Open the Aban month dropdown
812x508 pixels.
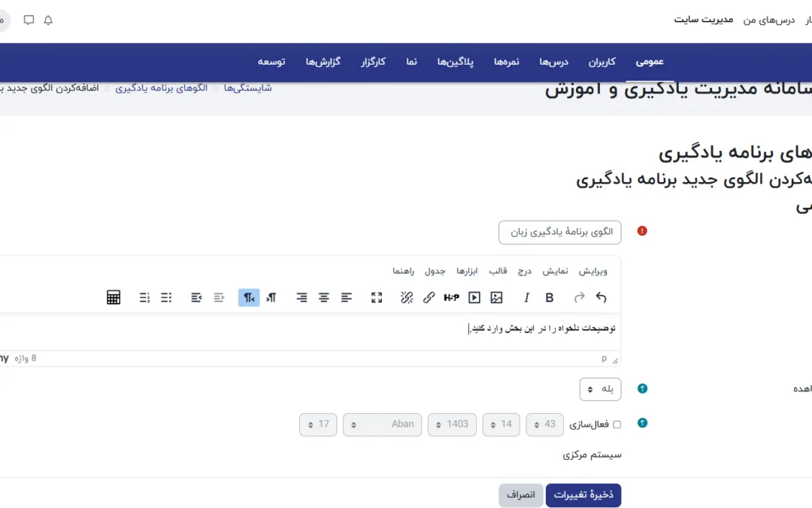coord(381,424)
